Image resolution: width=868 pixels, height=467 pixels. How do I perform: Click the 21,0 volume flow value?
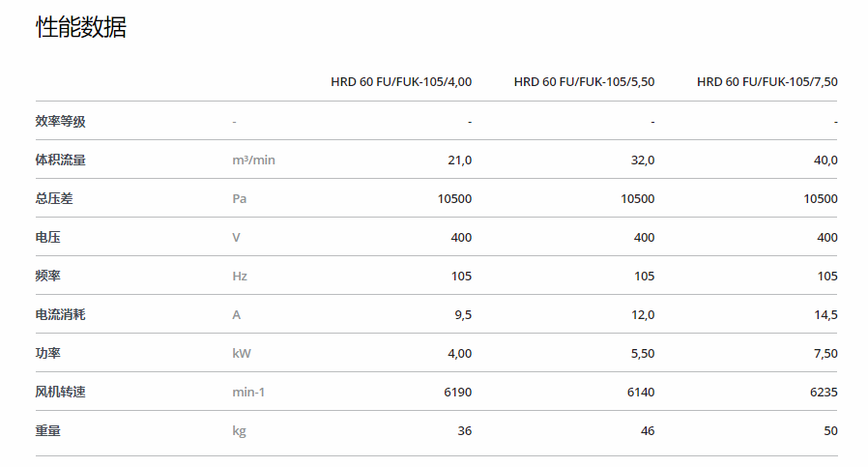[459, 161]
